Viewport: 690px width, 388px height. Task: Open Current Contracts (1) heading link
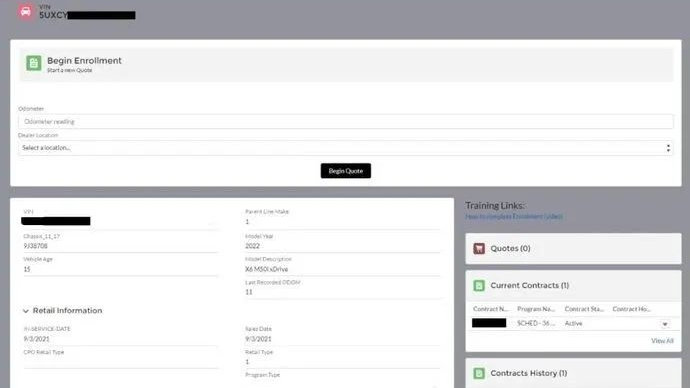[x=530, y=286]
